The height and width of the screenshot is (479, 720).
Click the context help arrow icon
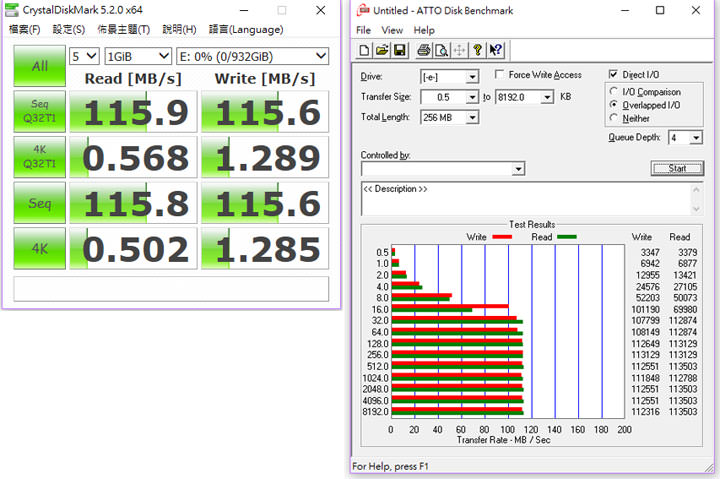496,50
